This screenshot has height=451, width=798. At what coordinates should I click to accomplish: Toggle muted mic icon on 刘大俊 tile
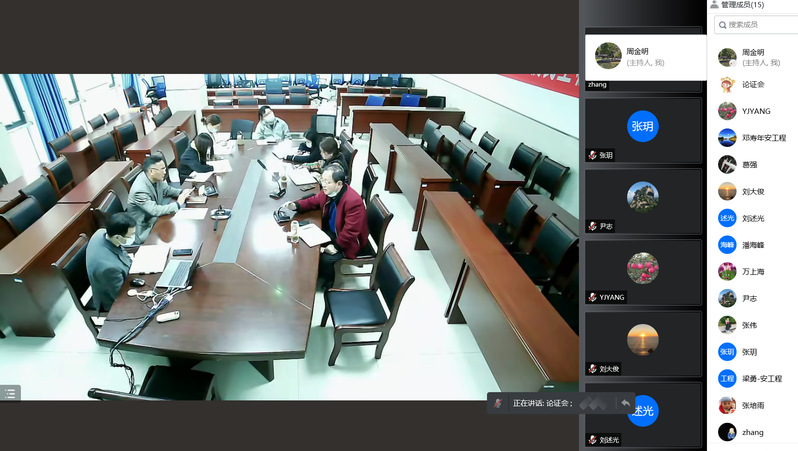coord(593,369)
